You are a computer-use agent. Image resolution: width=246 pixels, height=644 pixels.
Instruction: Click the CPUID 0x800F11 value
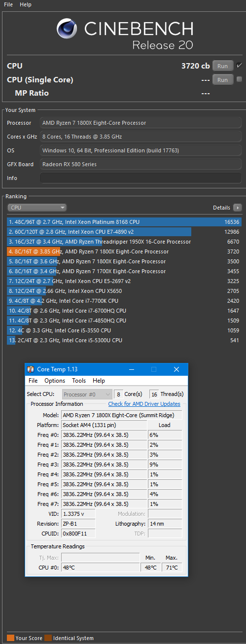pyautogui.click(x=78, y=534)
